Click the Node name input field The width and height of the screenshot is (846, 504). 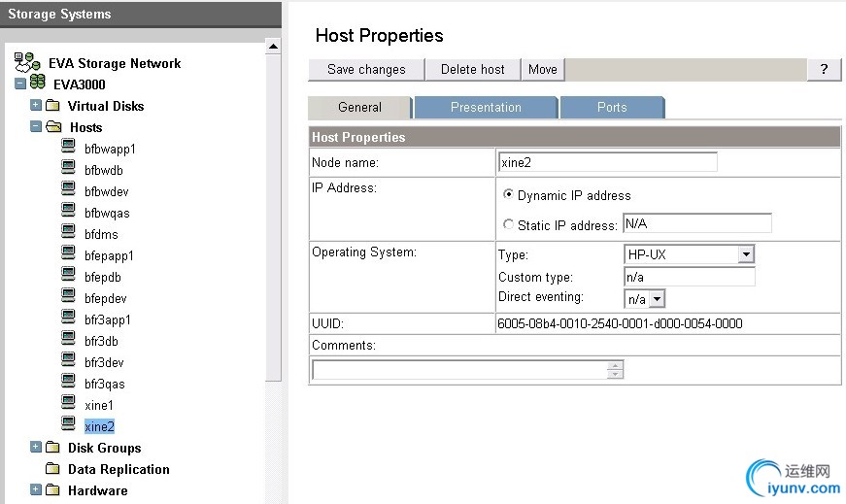pos(608,162)
